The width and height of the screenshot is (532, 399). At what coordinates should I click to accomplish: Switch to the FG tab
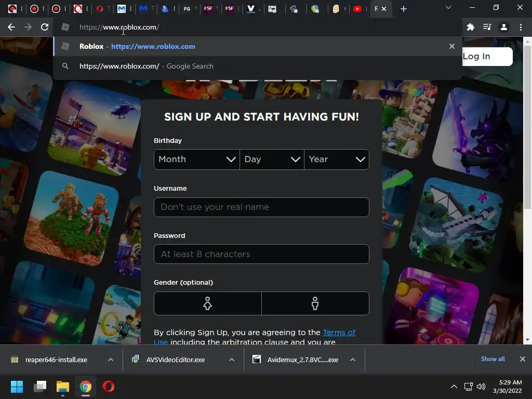click(x=187, y=9)
